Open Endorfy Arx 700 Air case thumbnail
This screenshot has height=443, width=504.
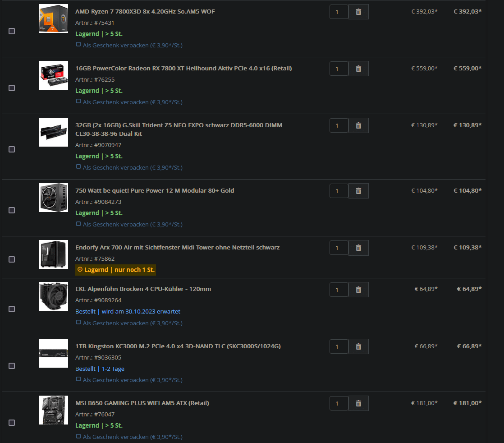click(54, 254)
